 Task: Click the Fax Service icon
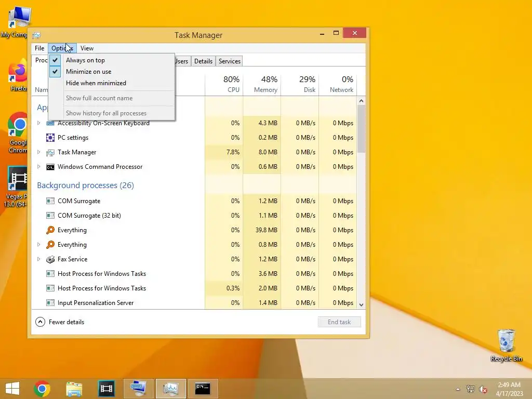(50, 259)
